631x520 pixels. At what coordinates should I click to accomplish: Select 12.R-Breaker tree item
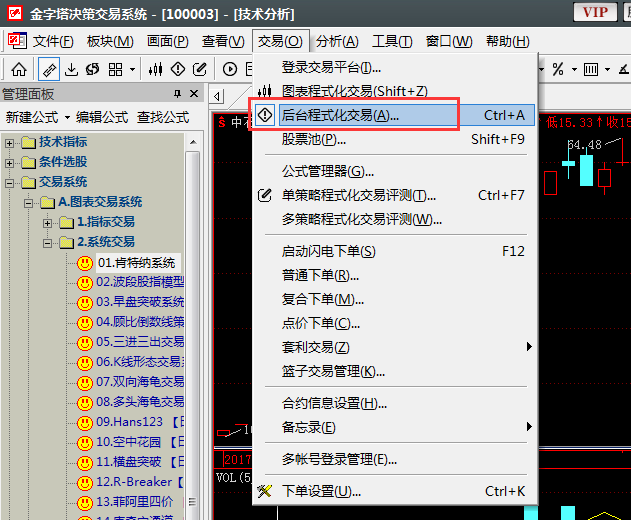140,482
